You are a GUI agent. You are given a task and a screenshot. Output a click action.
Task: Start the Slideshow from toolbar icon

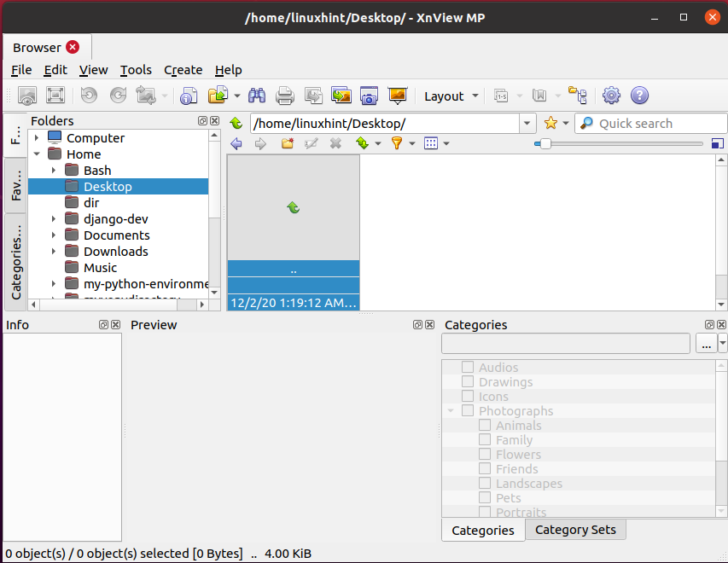(x=397, y=96)
